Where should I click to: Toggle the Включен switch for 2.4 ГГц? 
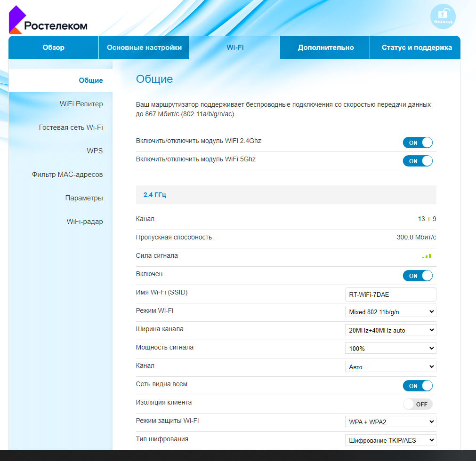tap(418, 276)
